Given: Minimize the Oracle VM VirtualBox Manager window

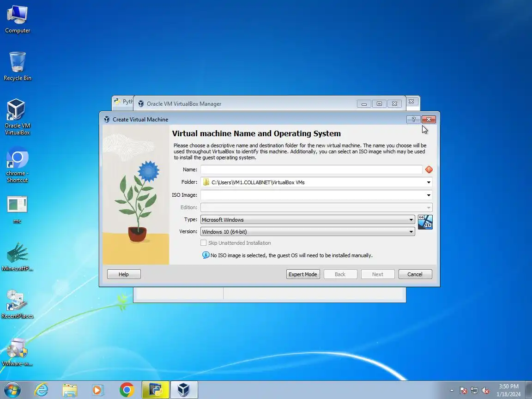Looking at the screenshot, I should (x=364, y=104).
